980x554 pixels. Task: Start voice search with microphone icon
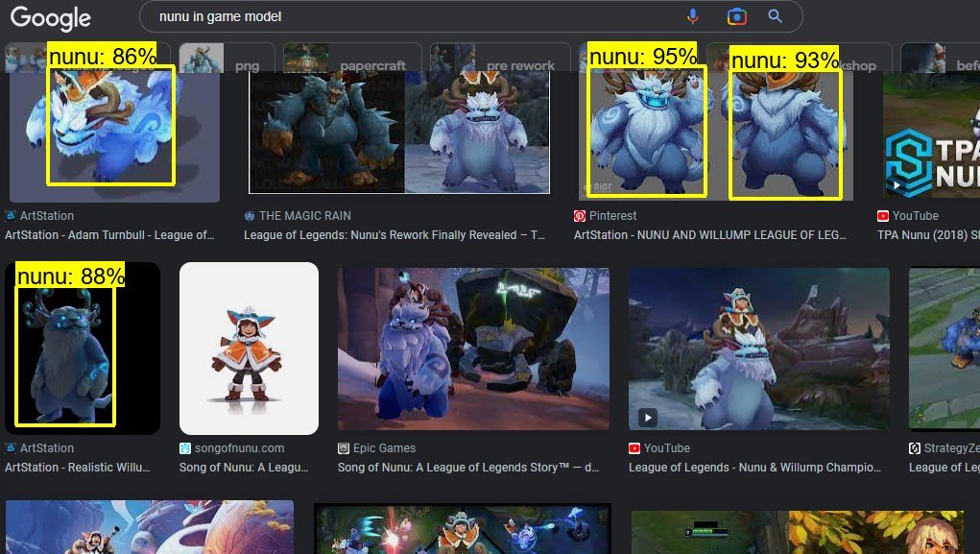coord(692,16)
